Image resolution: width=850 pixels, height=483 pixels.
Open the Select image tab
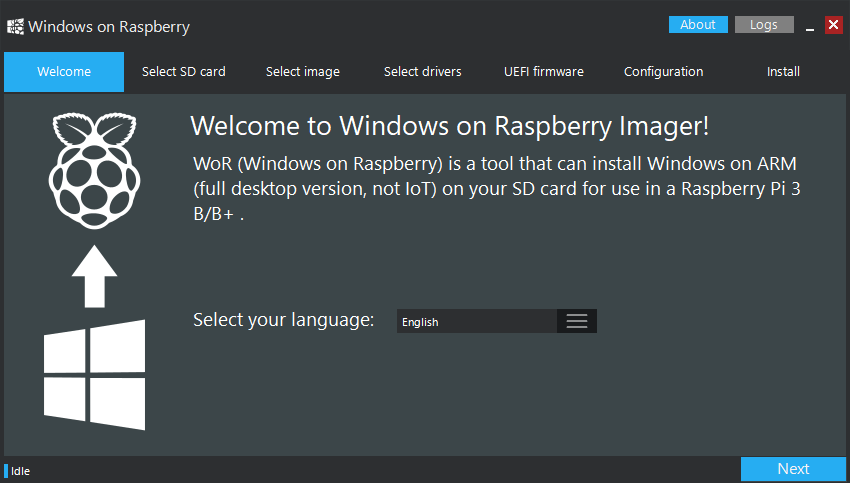[x=303, y=72]
